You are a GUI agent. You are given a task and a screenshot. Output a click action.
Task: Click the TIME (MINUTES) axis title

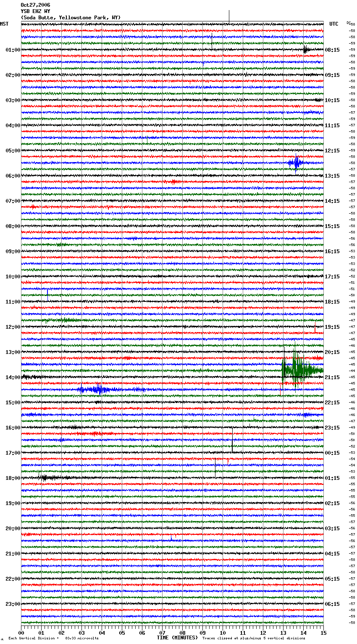[x=177, y=638]
